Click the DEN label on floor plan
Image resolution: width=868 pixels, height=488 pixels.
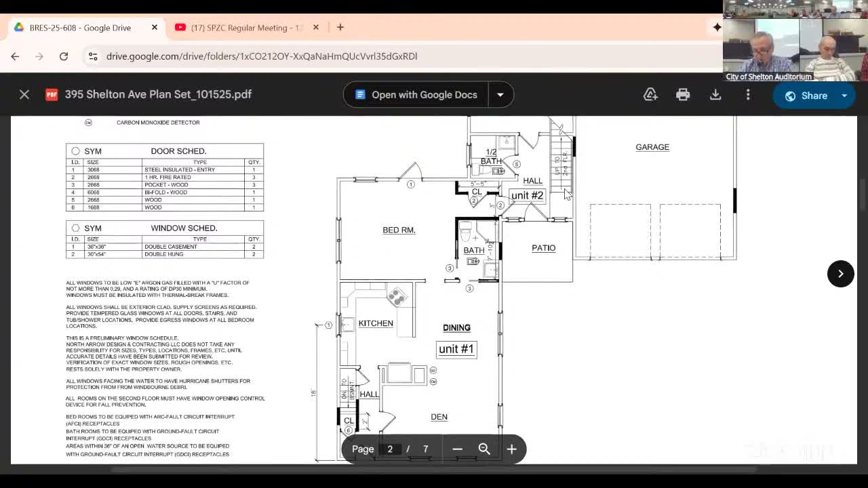click(439, 417)
